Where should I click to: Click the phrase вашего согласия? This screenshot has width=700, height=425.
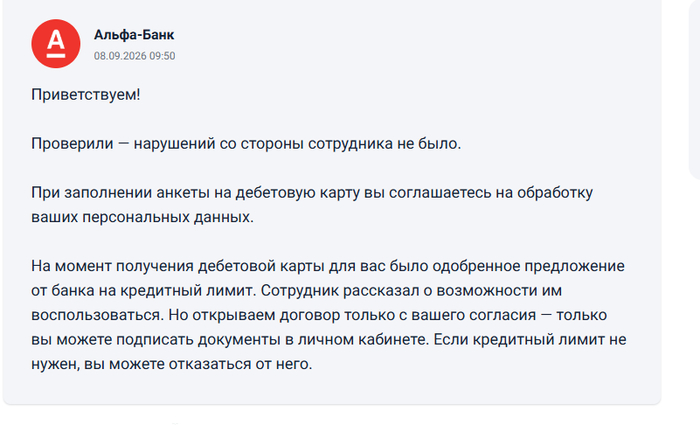pos(473,315)
